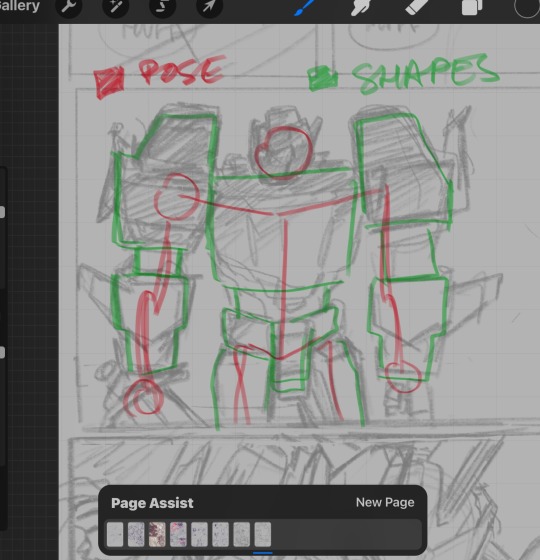The image size is (540, 560).
Task: Select the eighth Page Assist thumbnail
Action: point(262,534)
